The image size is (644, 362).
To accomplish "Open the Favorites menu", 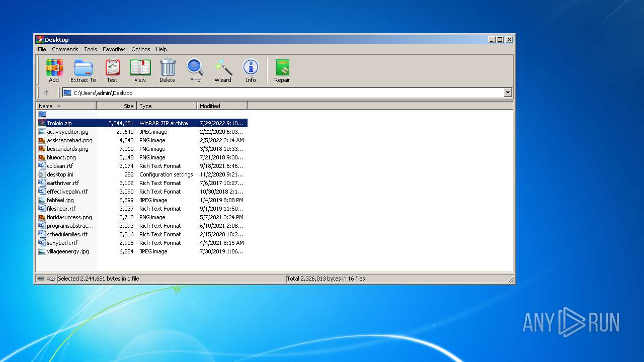I will click(x=114, y=49).
